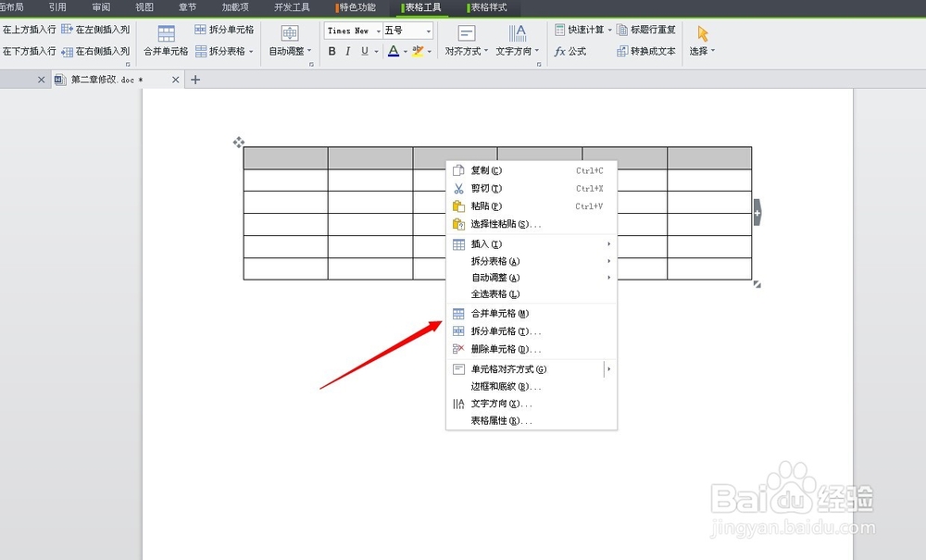Click fx formula 公式 button
Screen dimensions: 926x560
click(x=570, y=51)
